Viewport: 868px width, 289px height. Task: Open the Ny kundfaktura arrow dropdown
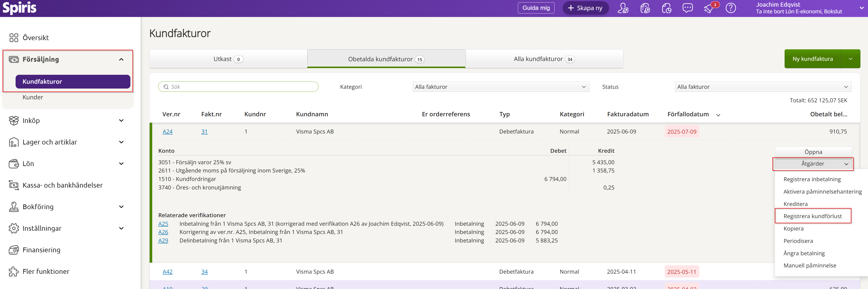851,59
